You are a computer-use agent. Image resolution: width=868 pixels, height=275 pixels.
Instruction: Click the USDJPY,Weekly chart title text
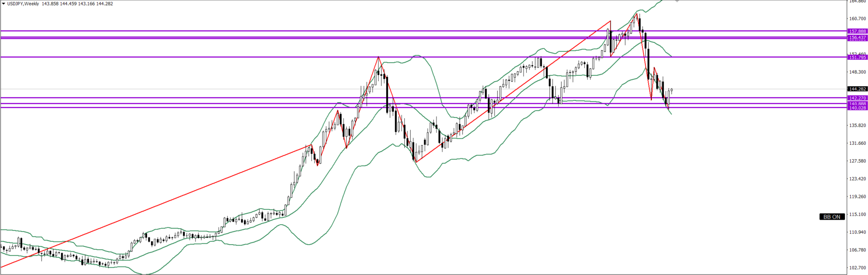pyautogui.click(x=23, y=4)
